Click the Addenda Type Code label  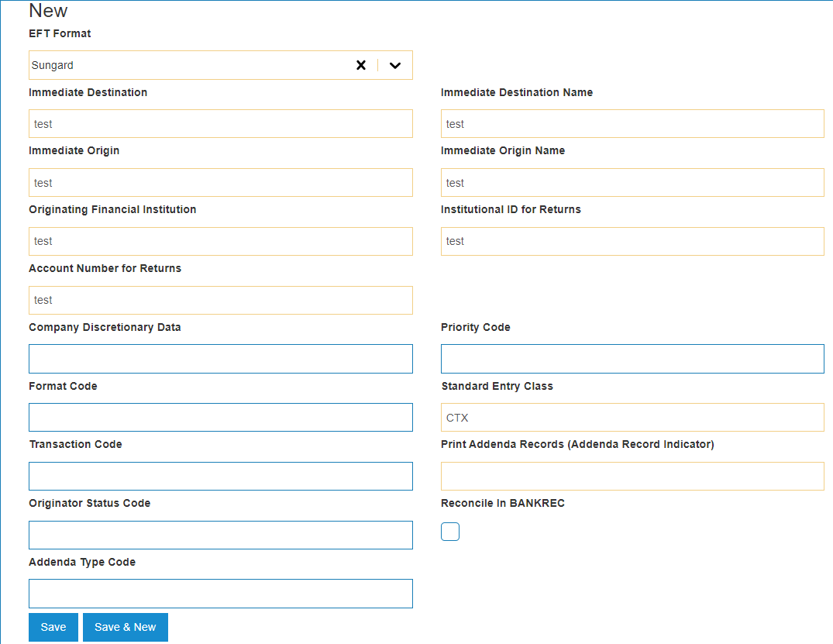pos(82,562)
